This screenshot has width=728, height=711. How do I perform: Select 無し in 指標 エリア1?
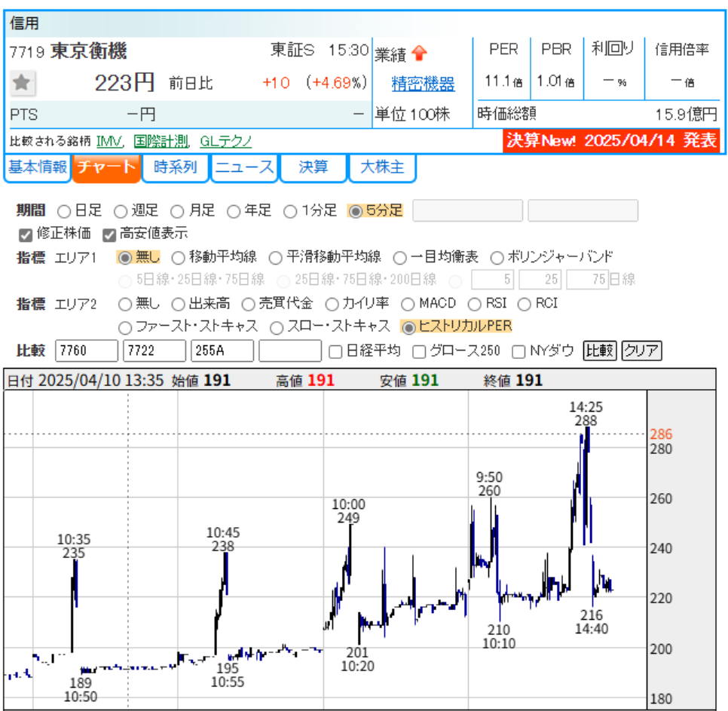click(124, 258)
